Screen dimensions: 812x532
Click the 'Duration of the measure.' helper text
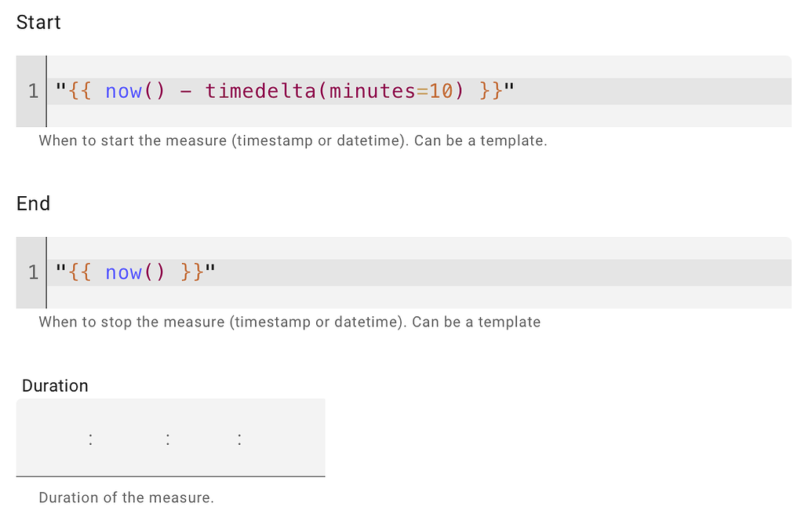pos(126,497)
